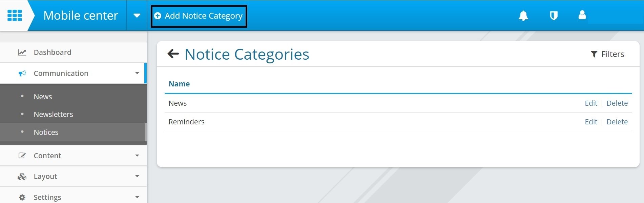
Task: Edit the News category
Action: pos(591,103)
